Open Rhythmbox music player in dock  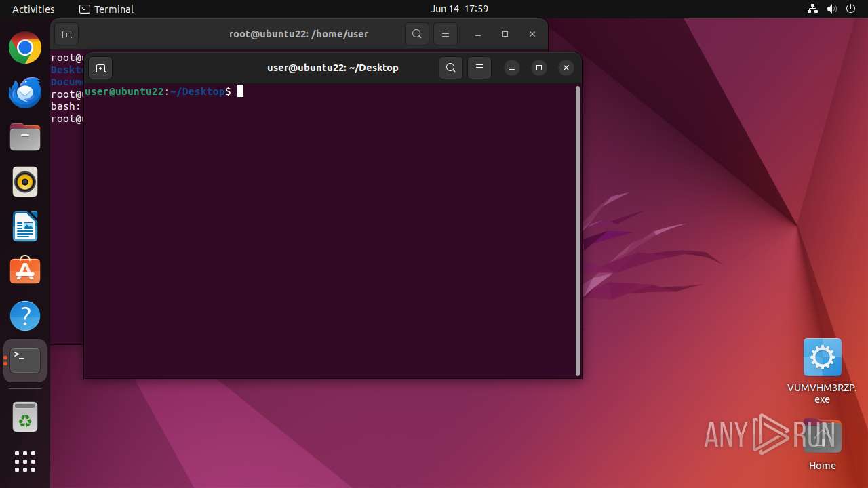[x=25, y=182]
